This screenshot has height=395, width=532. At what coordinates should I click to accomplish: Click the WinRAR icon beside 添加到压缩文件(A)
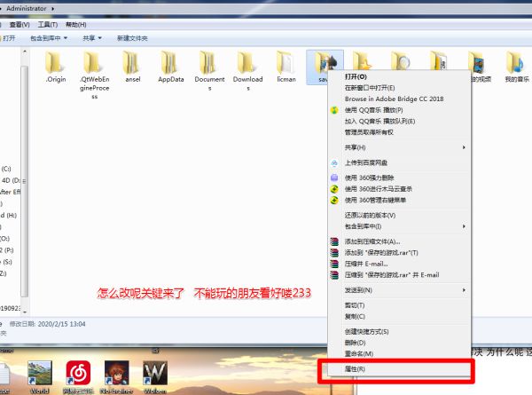(334, 241)
